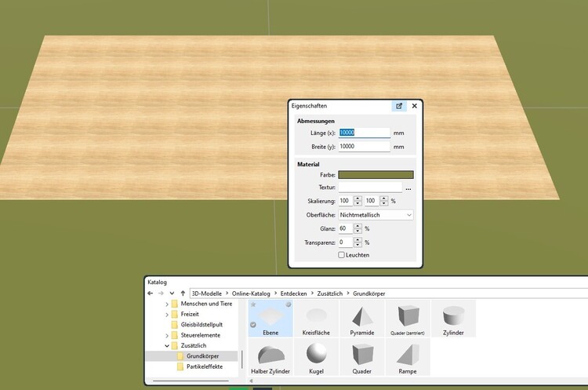The image size is (588, 390).
Task: Click the Glanz value field
Action: [346, 228]
